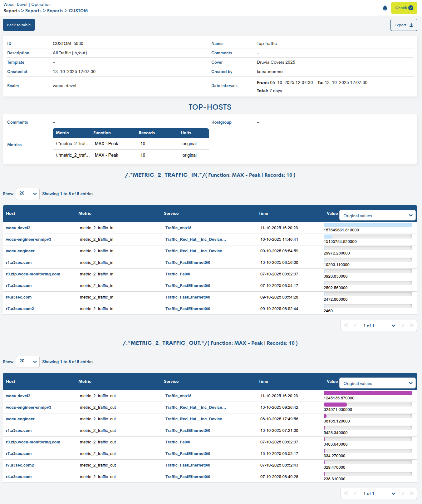Screen dimensions: 422x504
Task: Select value text 38185.120000
Action: click(337, 421)
